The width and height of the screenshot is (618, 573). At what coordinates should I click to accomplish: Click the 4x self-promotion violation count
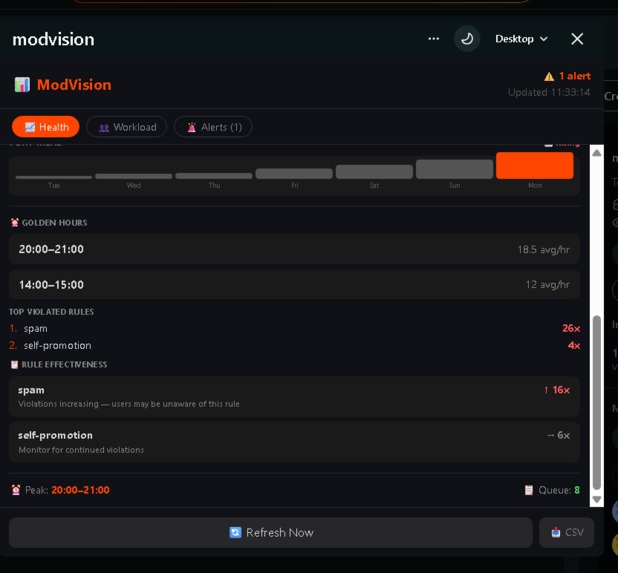(574, 346)
